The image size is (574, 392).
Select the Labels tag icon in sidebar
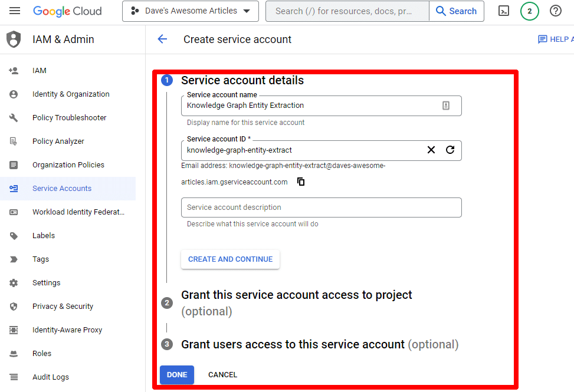tap(14, 235)
